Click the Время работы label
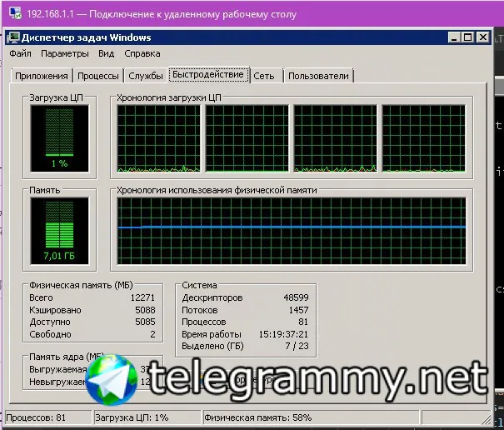Image resolution: width=504 pixels, height=430 pixels. tap(211, 334)
